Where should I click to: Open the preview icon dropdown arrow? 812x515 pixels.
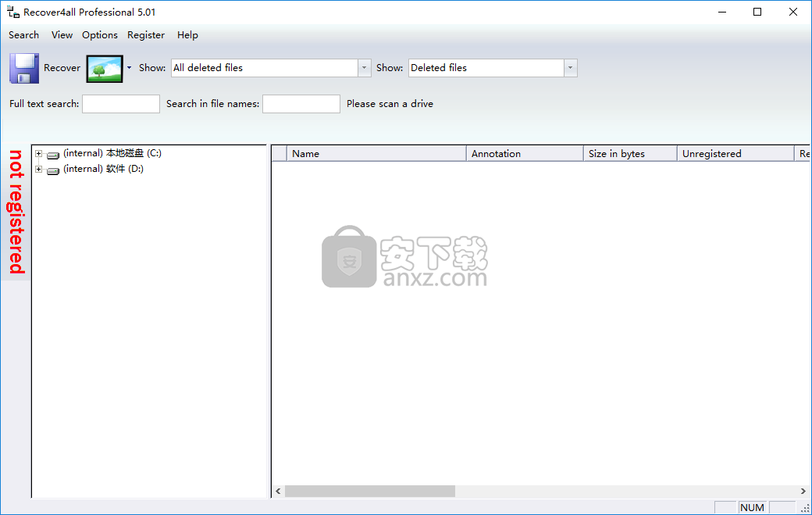[x=129, y=68]
